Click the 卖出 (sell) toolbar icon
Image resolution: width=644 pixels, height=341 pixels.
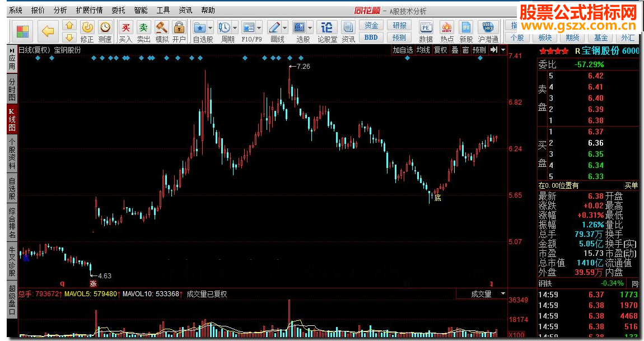point(144,28)
